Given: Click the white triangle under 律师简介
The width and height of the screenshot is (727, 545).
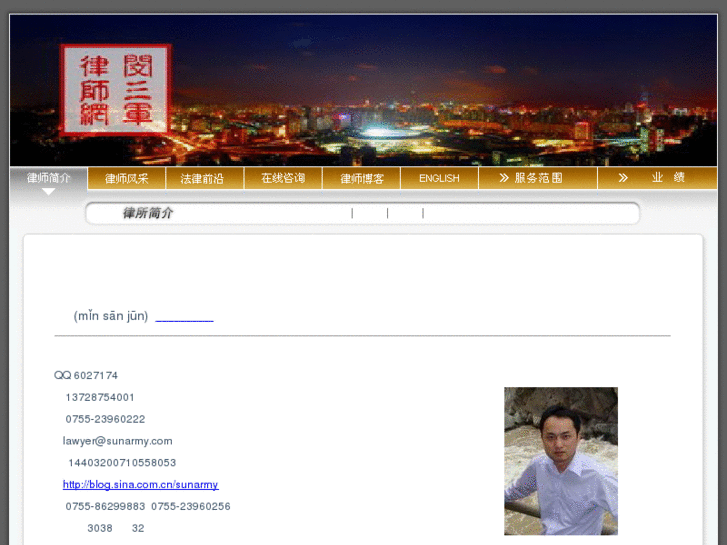Looking at the screenshot, I should (48, 192).
